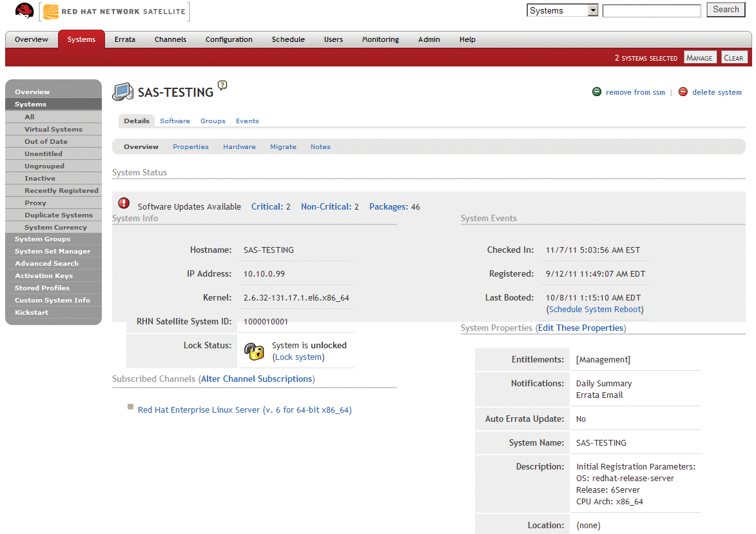Open System Groups in sidebar

[53, 239]
